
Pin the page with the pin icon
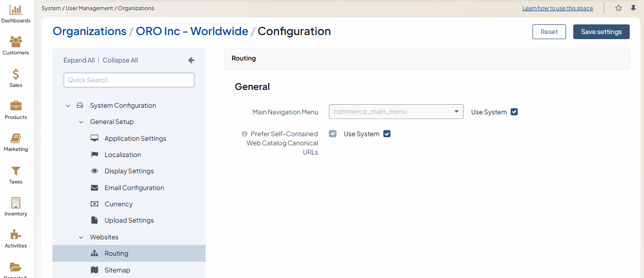633,8
